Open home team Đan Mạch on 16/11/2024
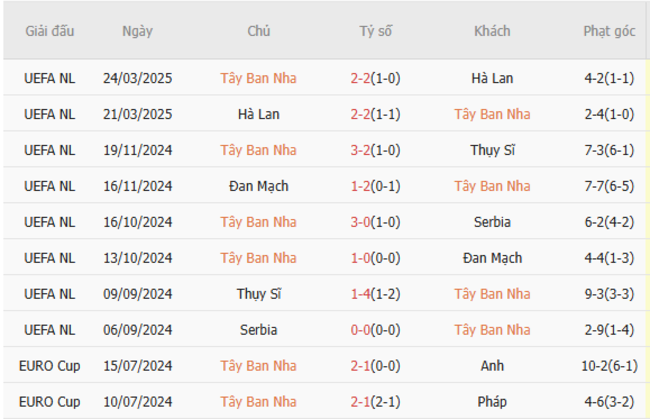 click(x=259, y=186)
